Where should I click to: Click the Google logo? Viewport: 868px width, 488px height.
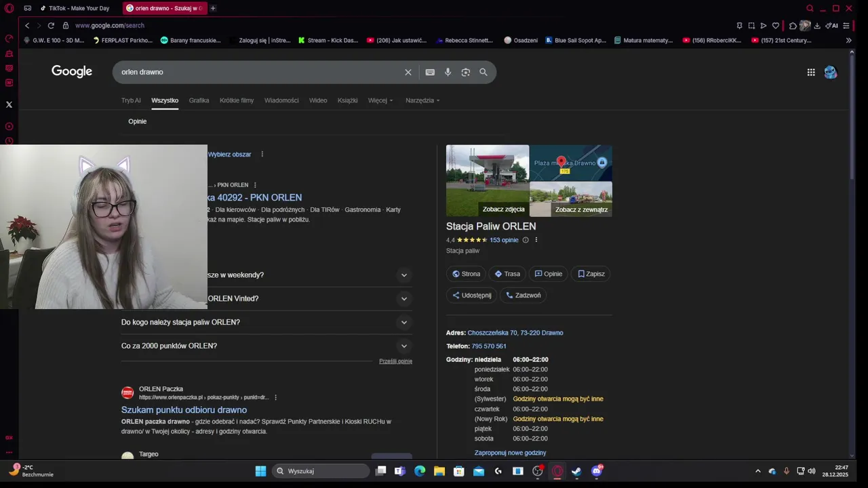72,72
